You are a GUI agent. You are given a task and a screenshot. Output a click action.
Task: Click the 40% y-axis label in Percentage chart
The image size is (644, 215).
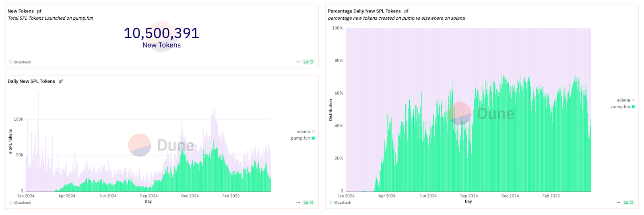(x=339, y=126)
